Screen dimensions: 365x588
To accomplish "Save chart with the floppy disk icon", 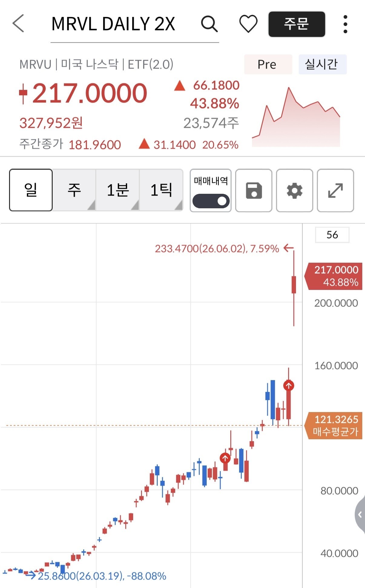I will point(254,190).
